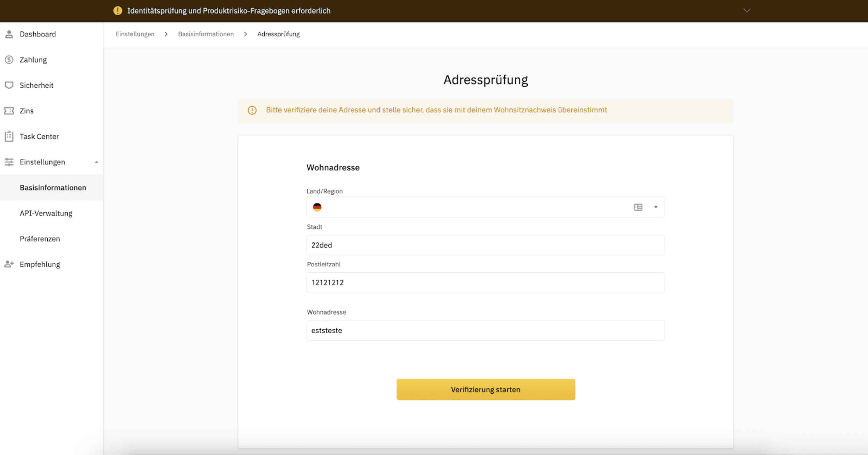Click the 'Adressprüfung' page heading

click(x=486, y=80)
